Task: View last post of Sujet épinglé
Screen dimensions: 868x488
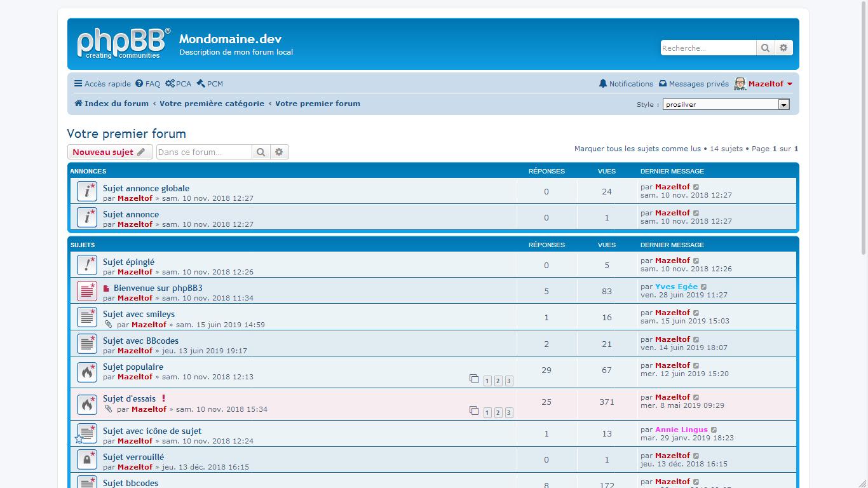Action: pyautogui.click(x=696, y=261)
